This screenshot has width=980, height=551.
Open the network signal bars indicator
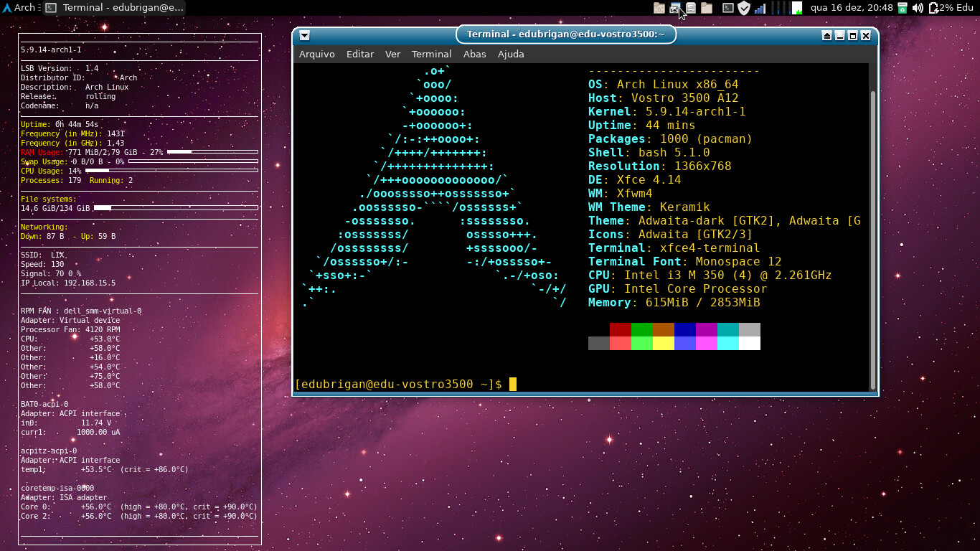click(x=760, y=8)
